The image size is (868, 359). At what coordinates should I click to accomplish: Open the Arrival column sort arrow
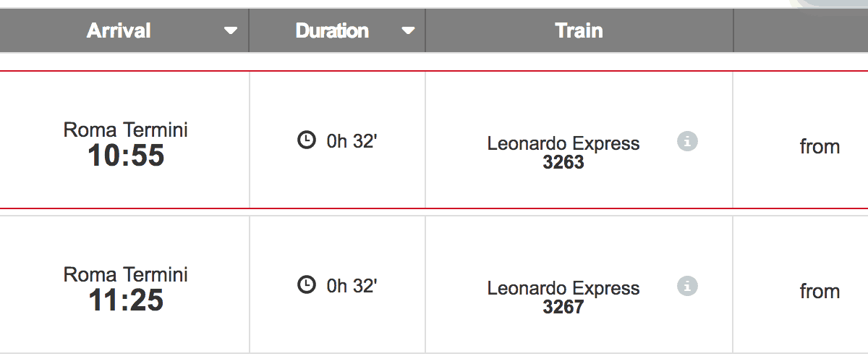coord(231,30)
